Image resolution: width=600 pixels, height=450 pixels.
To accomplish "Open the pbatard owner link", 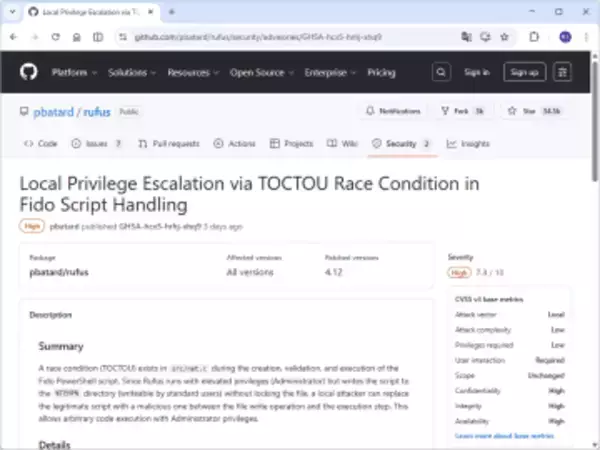I will tap(54, 112).
